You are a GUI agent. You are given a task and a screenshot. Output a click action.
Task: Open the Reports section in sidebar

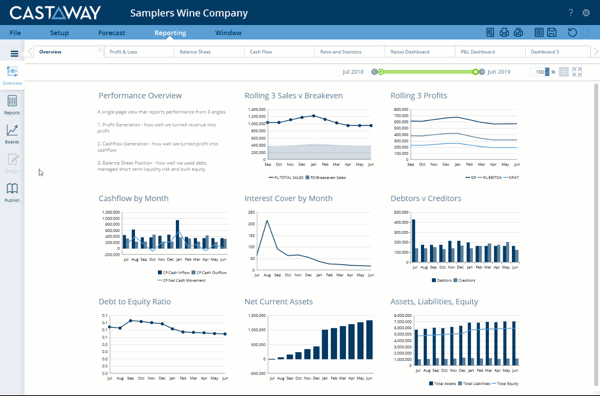pyautogui.click(x=12, y=105)
